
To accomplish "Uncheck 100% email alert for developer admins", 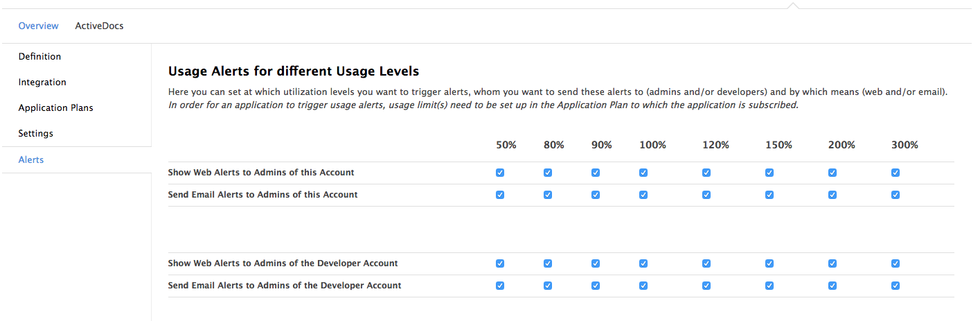I will click(643, 286).
